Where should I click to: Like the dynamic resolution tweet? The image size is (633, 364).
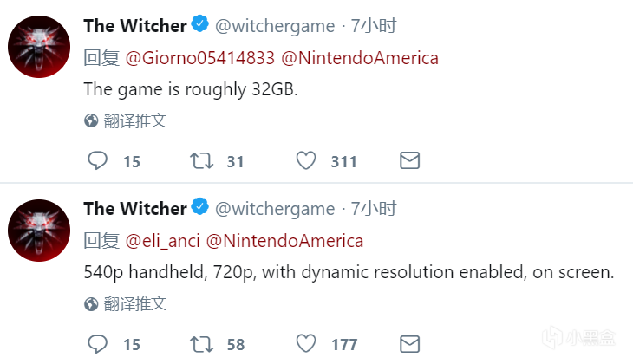click(305, 343)
